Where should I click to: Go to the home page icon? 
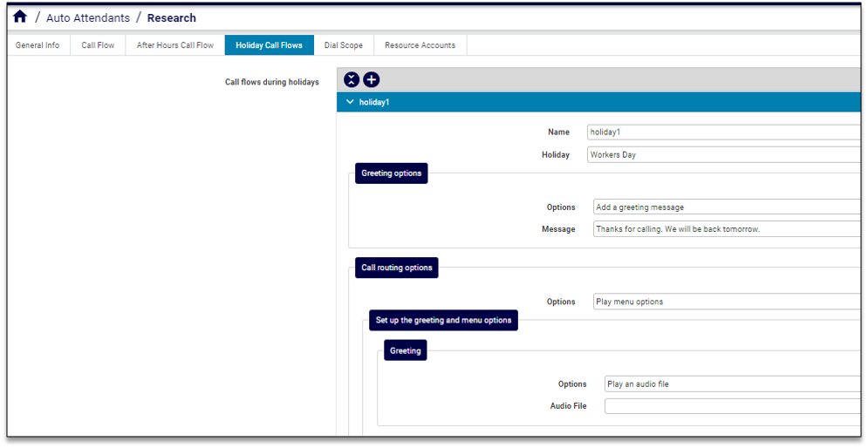point(20,17)
